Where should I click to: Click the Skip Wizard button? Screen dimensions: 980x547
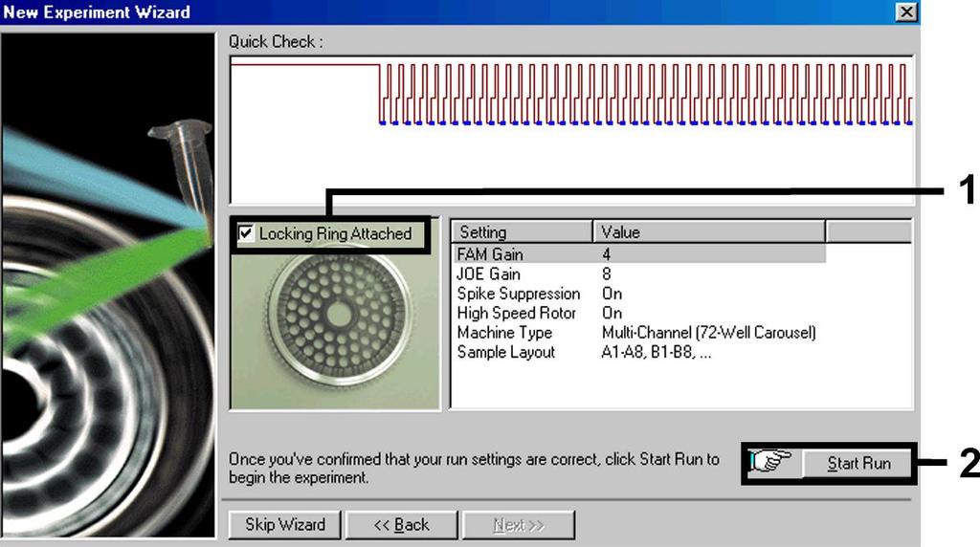pos(285,524)
